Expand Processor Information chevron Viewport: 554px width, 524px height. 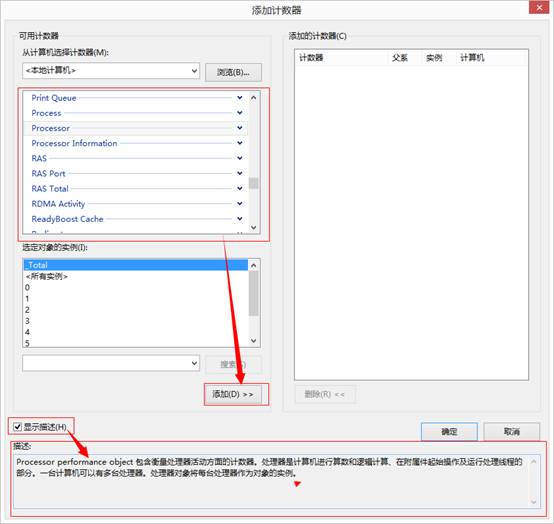(240, 143)
